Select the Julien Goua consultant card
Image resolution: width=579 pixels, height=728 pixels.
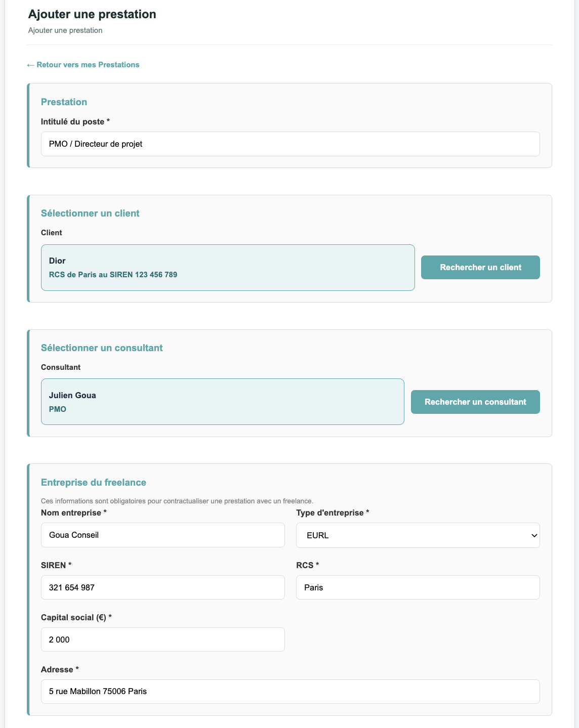tap(222, 402)
